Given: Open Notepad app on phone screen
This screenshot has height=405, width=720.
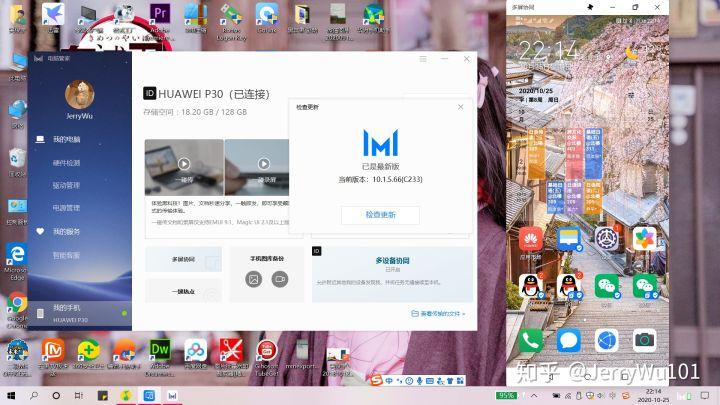Looking at the screenshot, I should (x=569, y=240).
